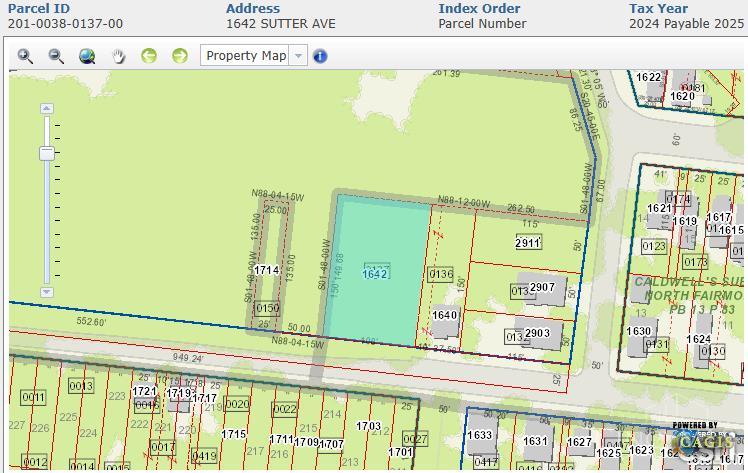Select the building at 2907

(543, 288)
